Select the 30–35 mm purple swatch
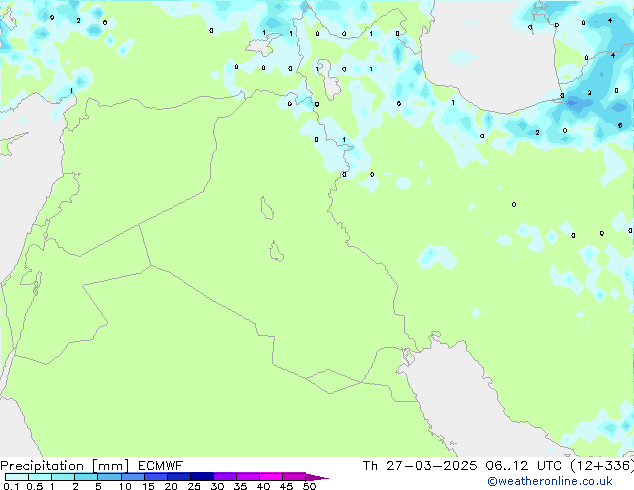This screenshot has width=634, height=490. tap(225, 477)
